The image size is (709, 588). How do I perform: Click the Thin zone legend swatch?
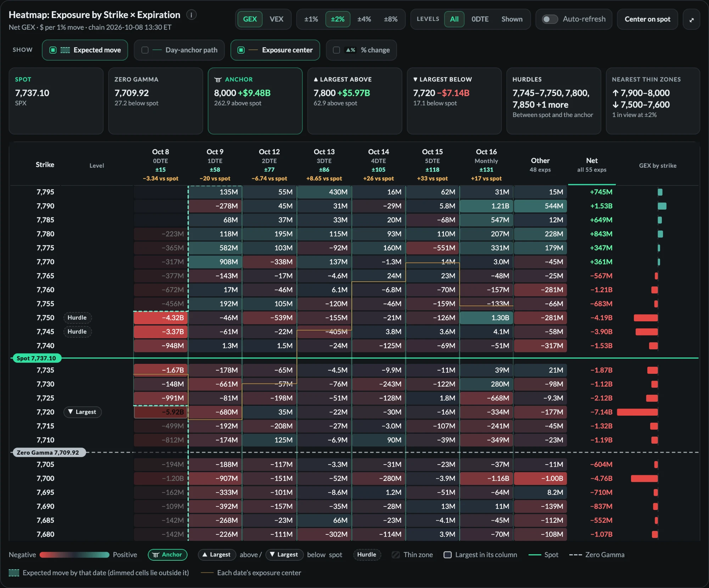(396, 555)
